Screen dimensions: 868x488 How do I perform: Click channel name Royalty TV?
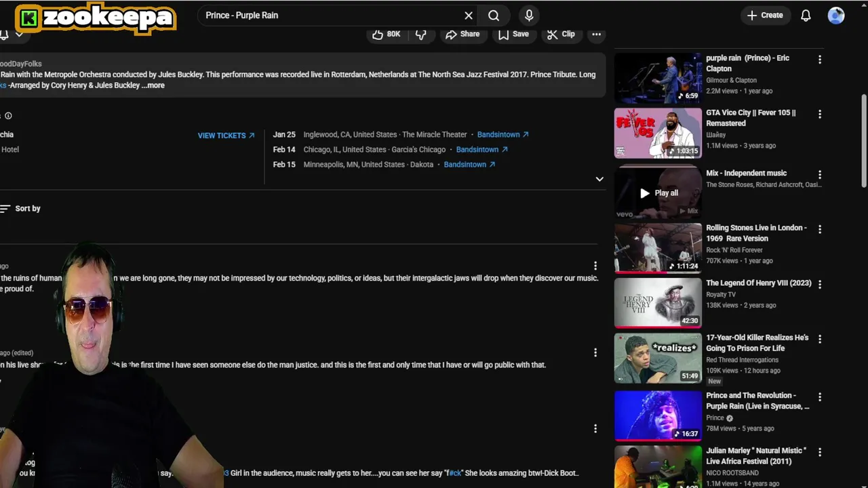coord(720,295)
